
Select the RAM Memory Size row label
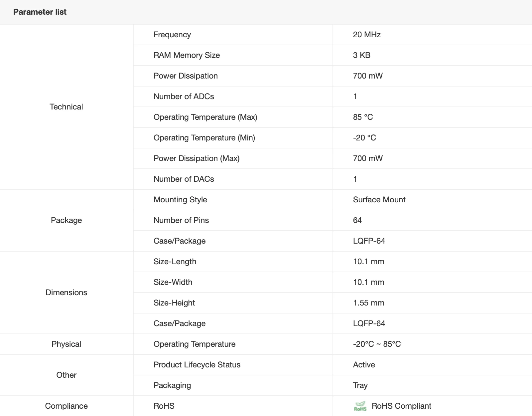click(x=187, y=55)
